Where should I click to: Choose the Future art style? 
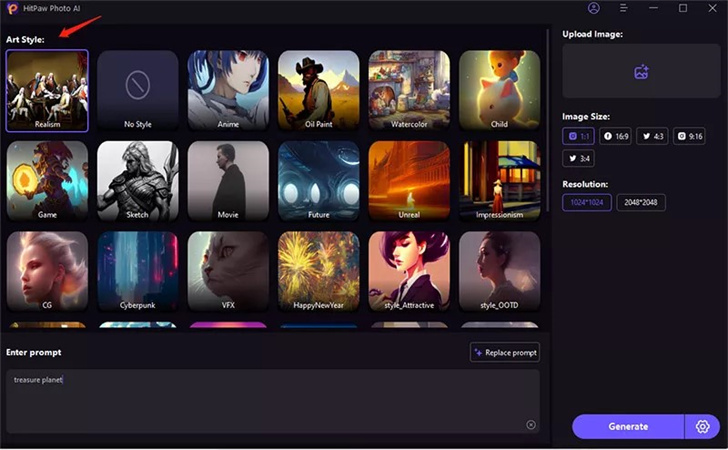pyautogui.click(x=318, y=181)
